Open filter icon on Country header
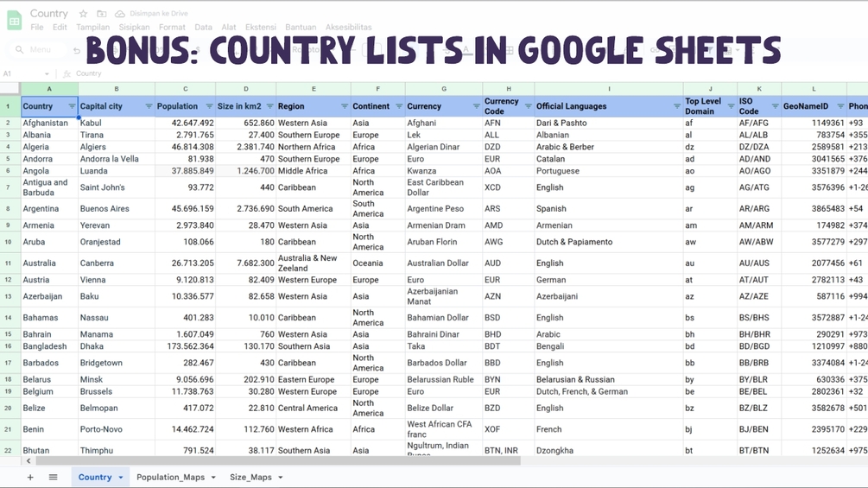 (x=72, y=106)
